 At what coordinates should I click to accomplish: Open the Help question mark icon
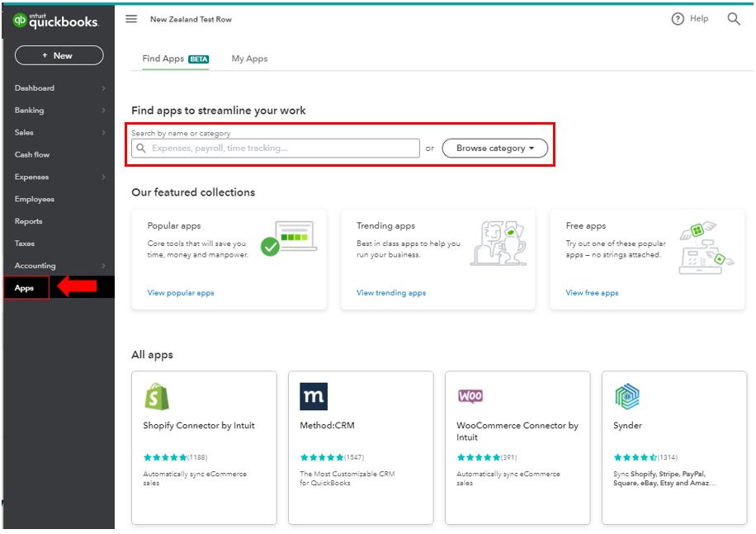click(x=678, y=19)
